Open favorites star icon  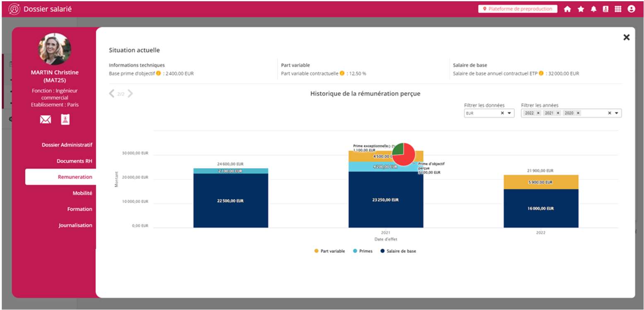click(x=581, y=9)
